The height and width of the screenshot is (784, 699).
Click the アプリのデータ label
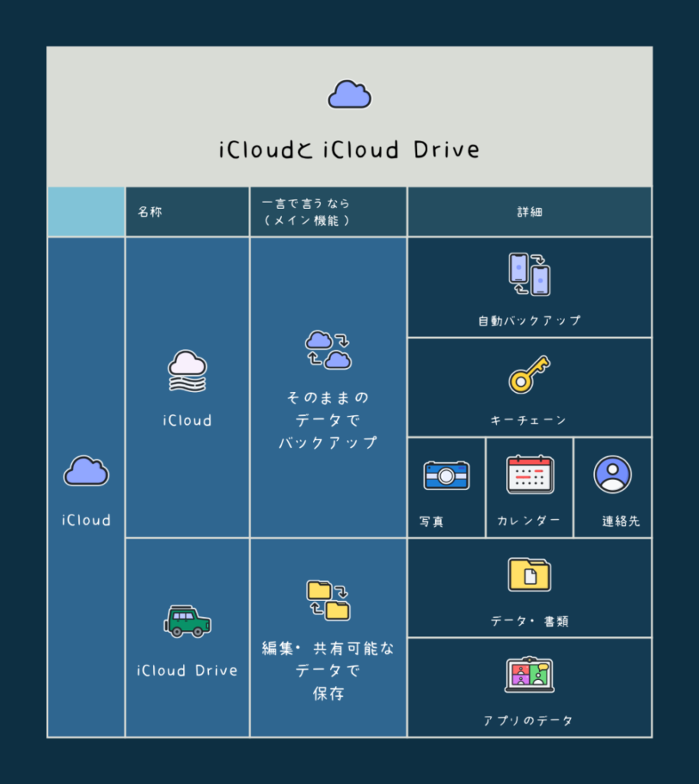point(529,720)
